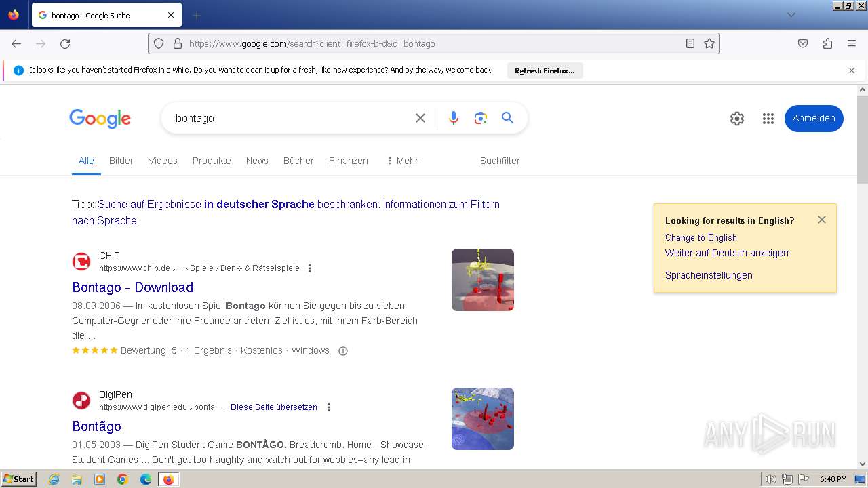Open Google settings gear icon
868x488 pixels.
737,119
